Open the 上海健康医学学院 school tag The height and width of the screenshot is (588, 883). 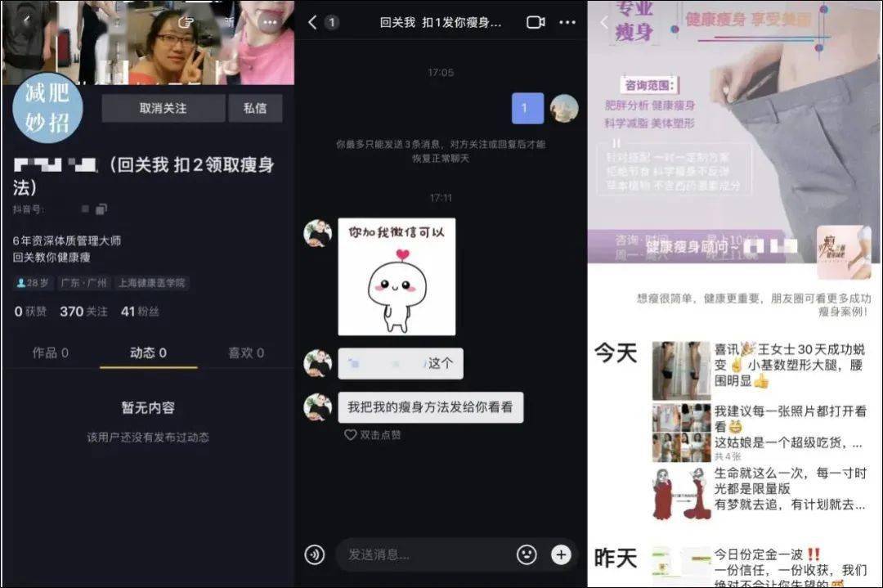tap(151, 284)
